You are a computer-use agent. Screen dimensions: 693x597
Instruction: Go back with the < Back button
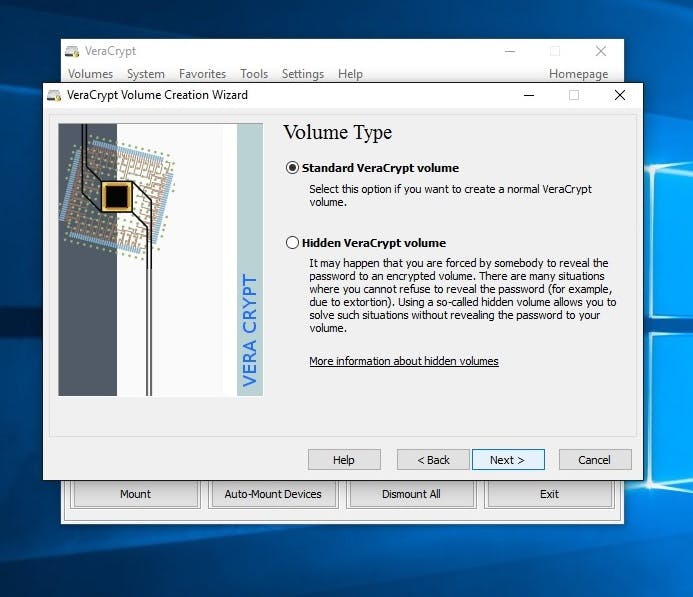tap(433, 460)
